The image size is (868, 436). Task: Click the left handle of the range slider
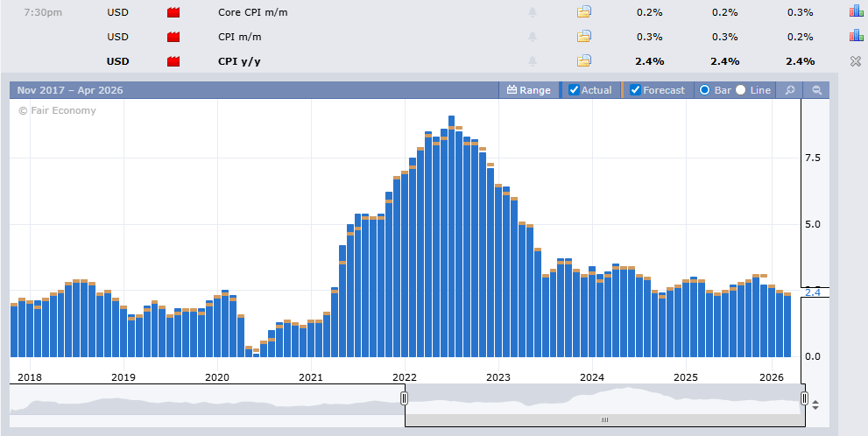(x=405, y=398)
